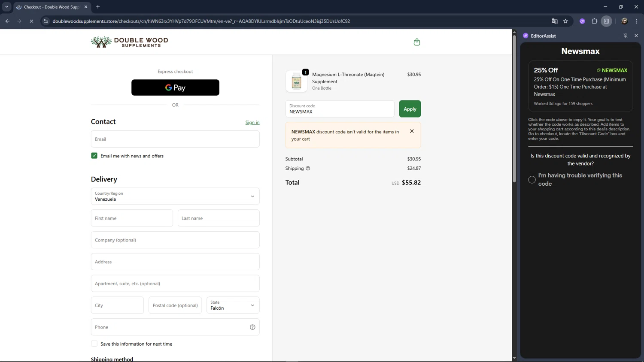Click the EditorAssist panel logo icon
Screen dimensions: 644x362
point(526,36)
